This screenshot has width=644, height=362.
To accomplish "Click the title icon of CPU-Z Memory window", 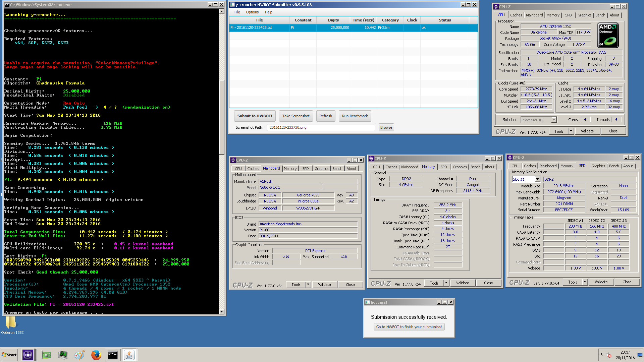I will tap(371, 159).
